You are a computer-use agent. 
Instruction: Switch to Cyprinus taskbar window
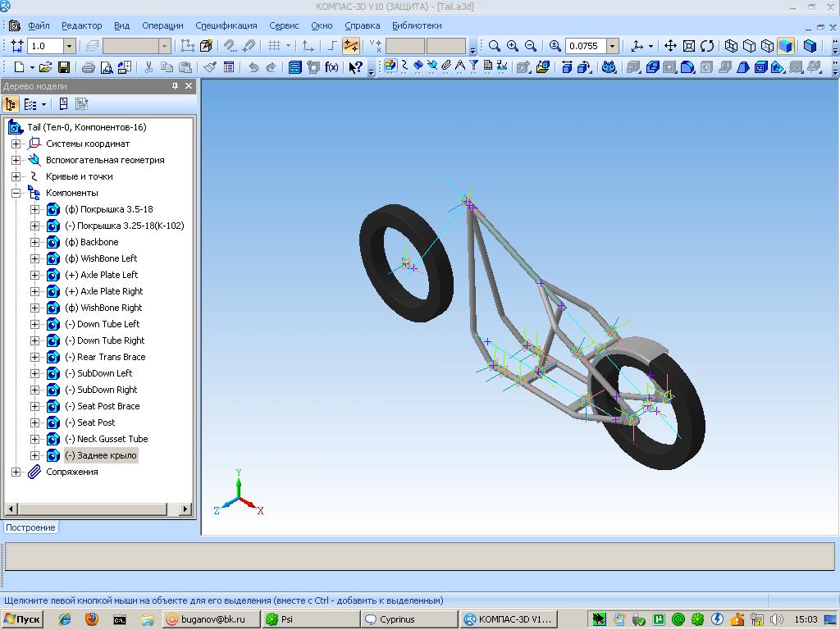tap(409, 619)
